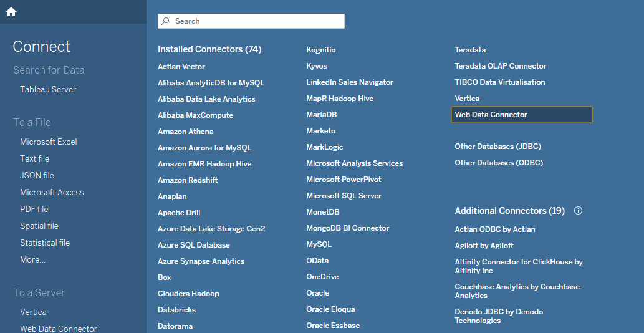Choose Microsoft Excel file connection
Image resolution: width=644 pixels, height=333 pixels.
49,142
